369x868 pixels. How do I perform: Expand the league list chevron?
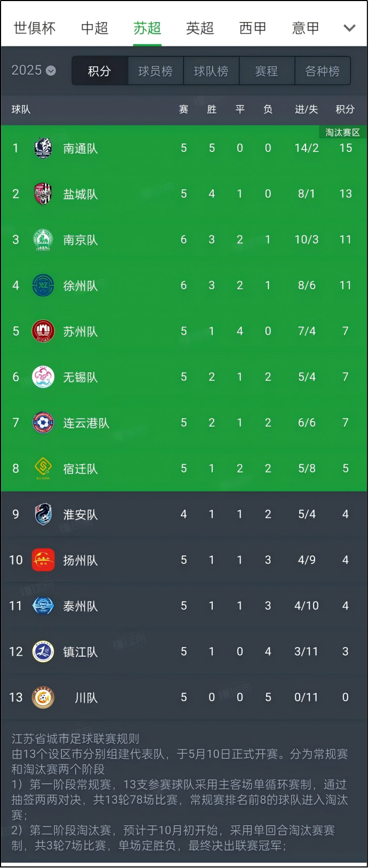click(349, 28)
